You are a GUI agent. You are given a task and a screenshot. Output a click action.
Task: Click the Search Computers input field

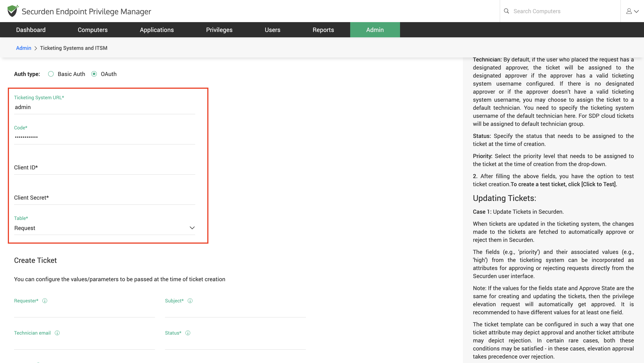tap(565, 11)
